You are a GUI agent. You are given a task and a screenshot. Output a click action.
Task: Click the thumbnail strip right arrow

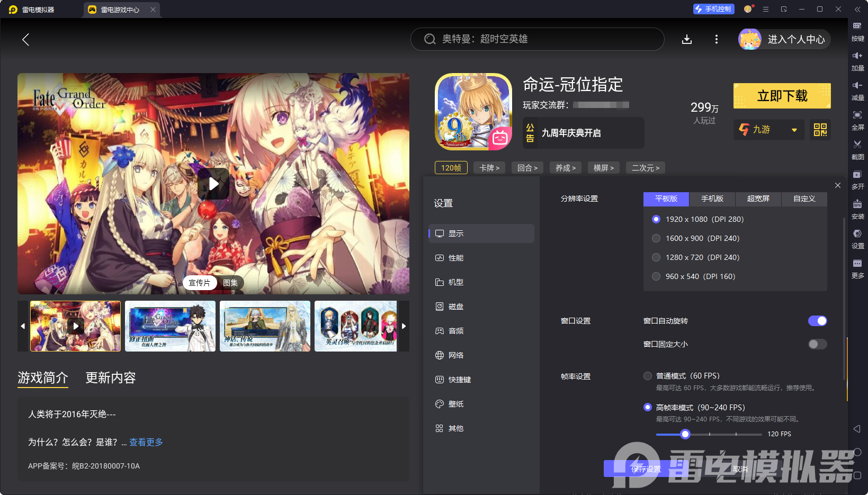coord(404,326)
